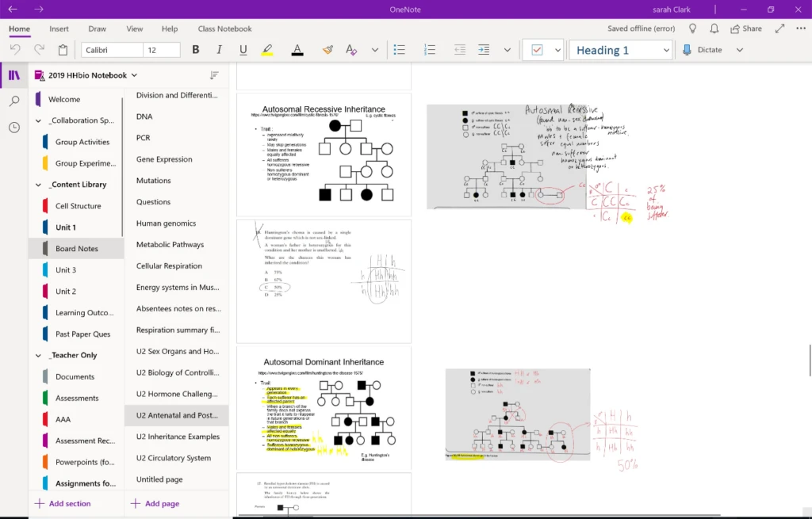Open the search icon in sidebar
812x519 pixels.
(14, 101)
